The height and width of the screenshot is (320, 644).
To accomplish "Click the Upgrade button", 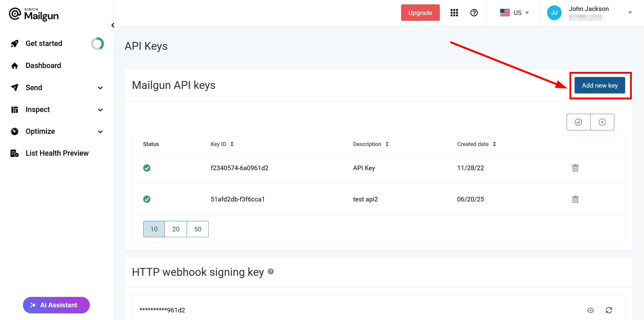I will pyautogui.click(x=420, y=13).
